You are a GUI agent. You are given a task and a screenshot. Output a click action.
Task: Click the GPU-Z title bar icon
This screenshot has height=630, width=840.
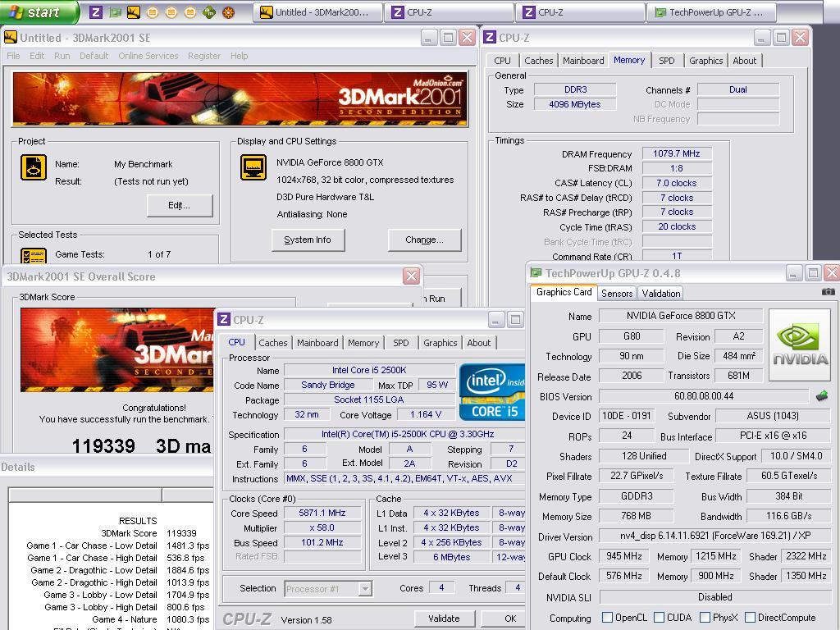[x=536, y=272]
